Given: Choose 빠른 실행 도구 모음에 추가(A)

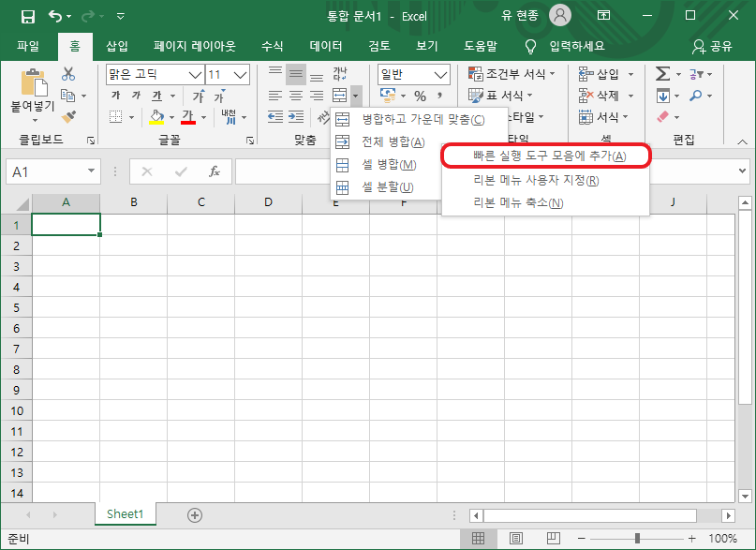Looking at the screenshot, I should click(x=546, y=156).
